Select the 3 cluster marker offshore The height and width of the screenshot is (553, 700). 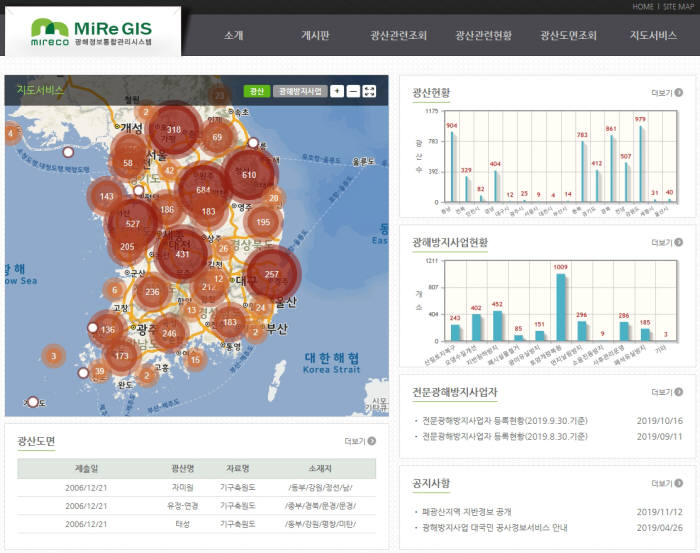54,356
